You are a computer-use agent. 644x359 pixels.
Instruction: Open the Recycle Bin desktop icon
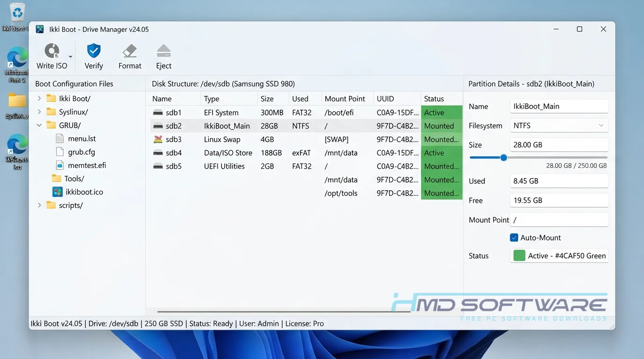coord(17,13)
